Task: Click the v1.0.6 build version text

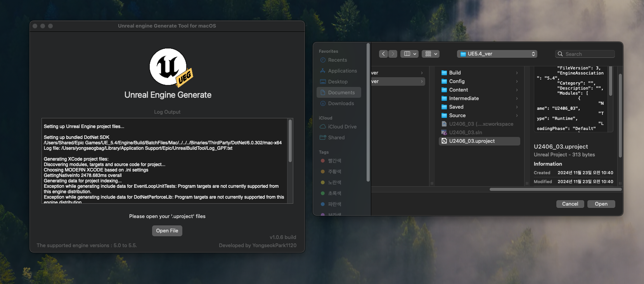Action: [x=283, y=237]
